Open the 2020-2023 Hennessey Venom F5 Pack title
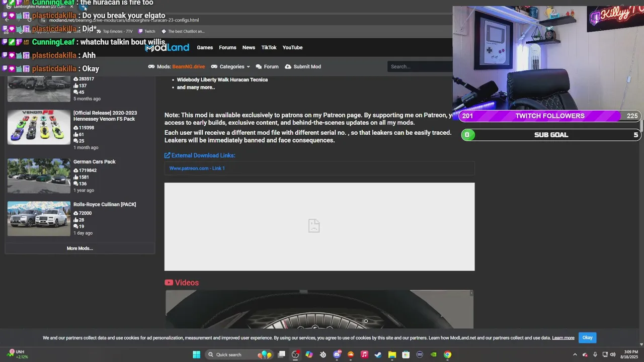This screenshot has height=362, width=644. pos(105,116)
